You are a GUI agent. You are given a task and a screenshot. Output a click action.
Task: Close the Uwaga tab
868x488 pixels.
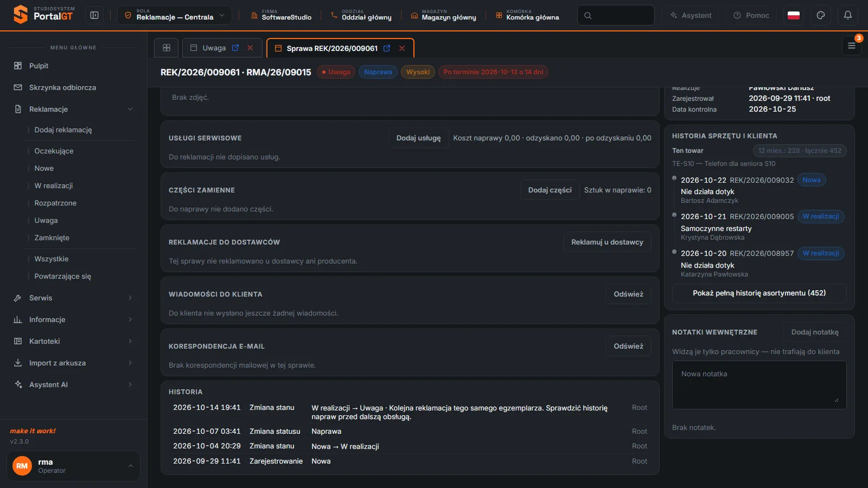[250, 48]
